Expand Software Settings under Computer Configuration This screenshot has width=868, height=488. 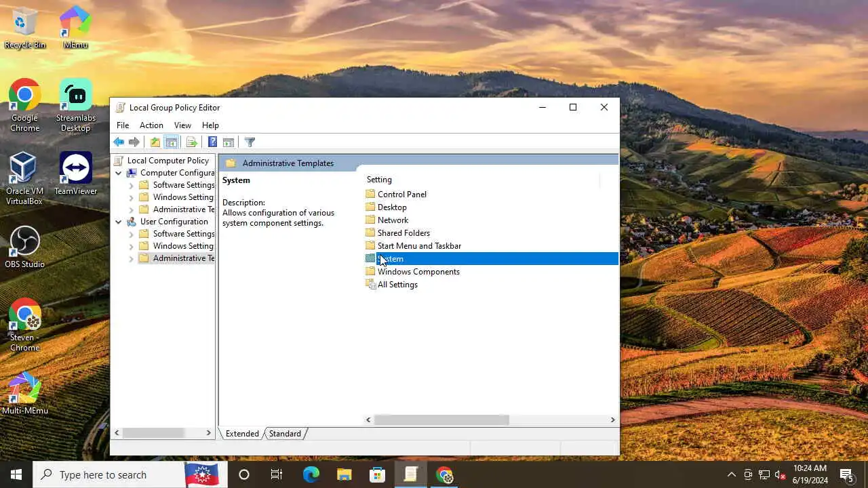point(132,185)
